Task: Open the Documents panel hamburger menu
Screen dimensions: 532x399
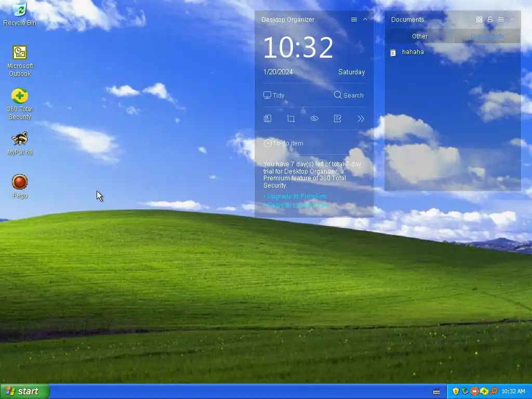Action: click(x=501, y=20)
